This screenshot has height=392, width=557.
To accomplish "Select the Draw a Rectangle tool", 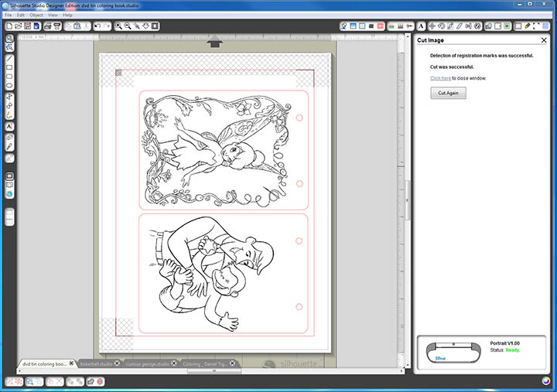I will (x=9, y=67).
